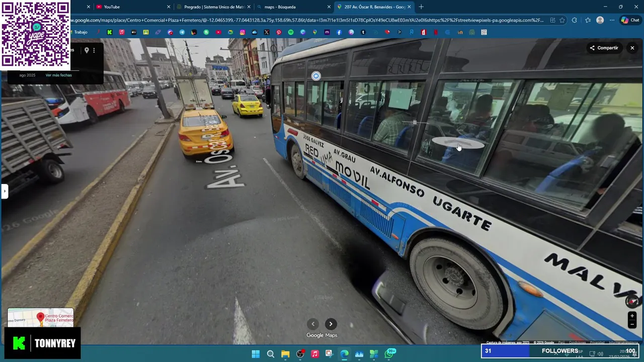Open WhatsApp from taskbar
The image size is (644, 362).
(389, 354)
